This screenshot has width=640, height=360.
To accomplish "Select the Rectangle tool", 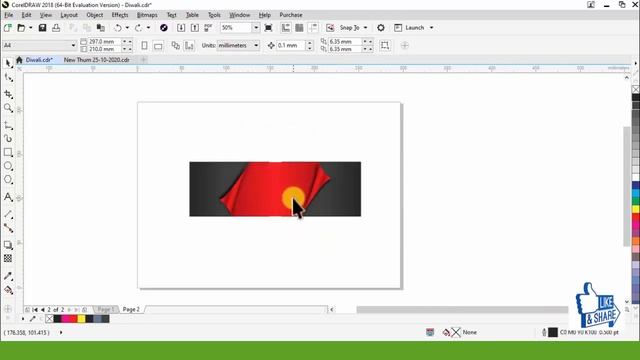I will pos(8,153).
